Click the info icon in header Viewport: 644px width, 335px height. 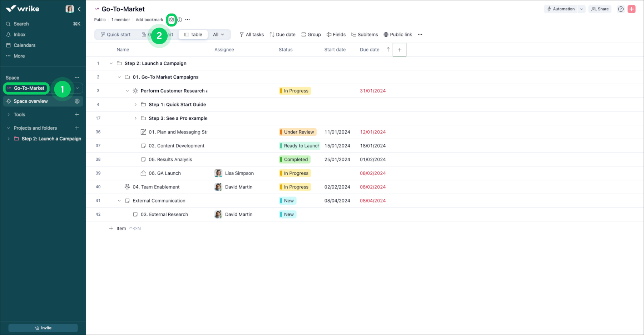[180, 20]
